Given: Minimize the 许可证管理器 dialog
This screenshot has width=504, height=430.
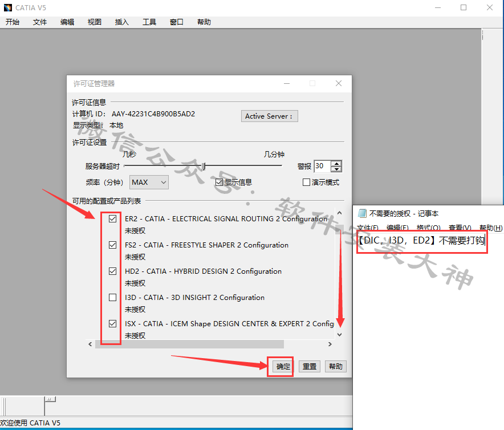Looking at the screenshot, I should point(287,84).
